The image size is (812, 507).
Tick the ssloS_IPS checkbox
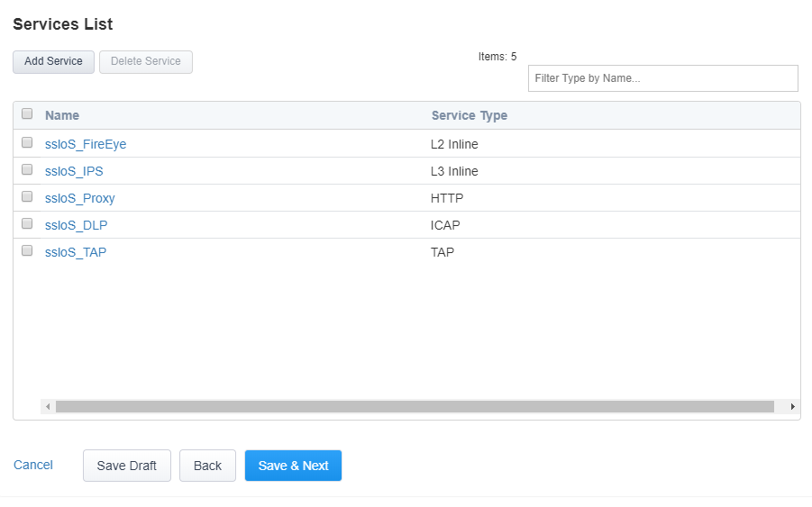[x=27, y=169]
